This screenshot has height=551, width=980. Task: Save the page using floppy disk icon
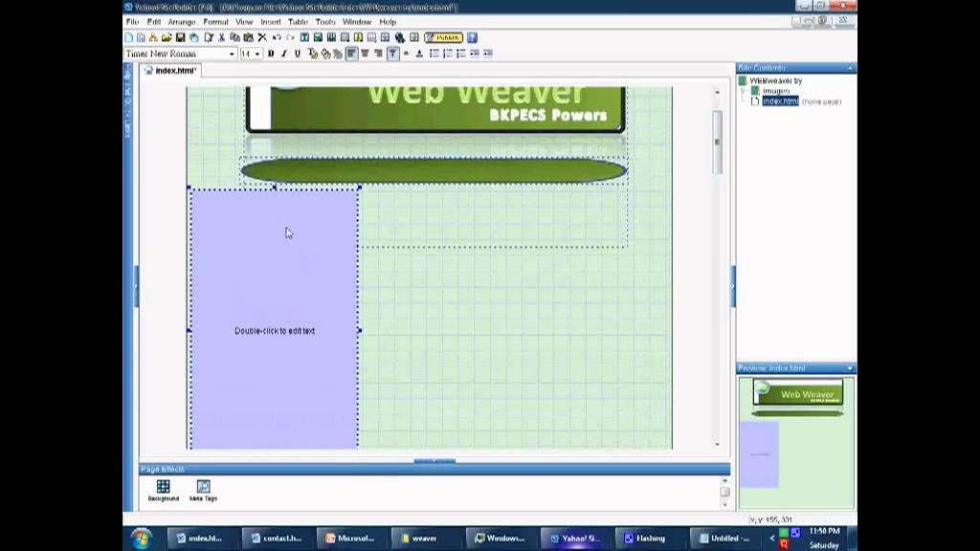(181, 37)
